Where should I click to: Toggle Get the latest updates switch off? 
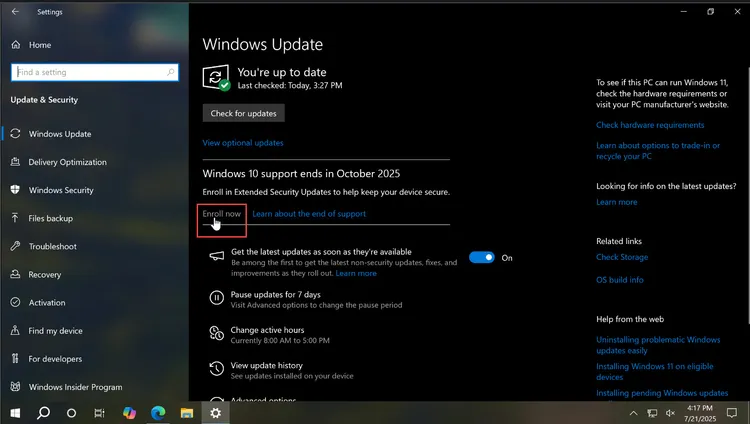click(482, 257)
